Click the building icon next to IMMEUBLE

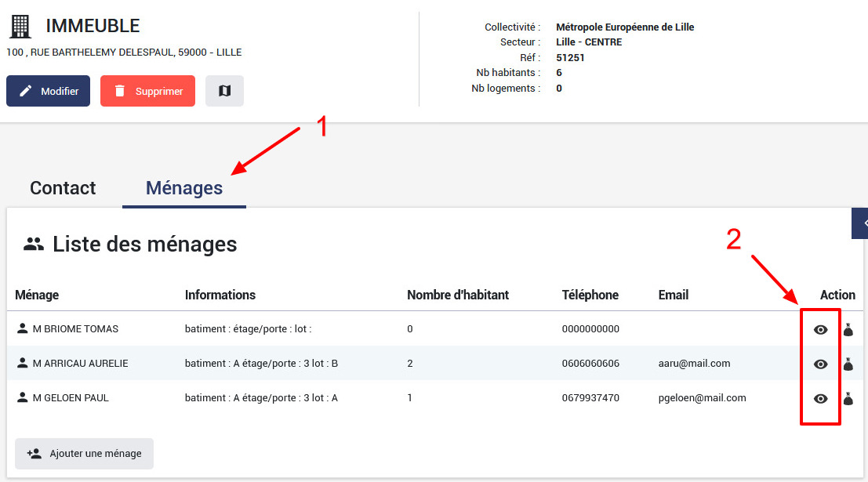click(x=20, y=26)
